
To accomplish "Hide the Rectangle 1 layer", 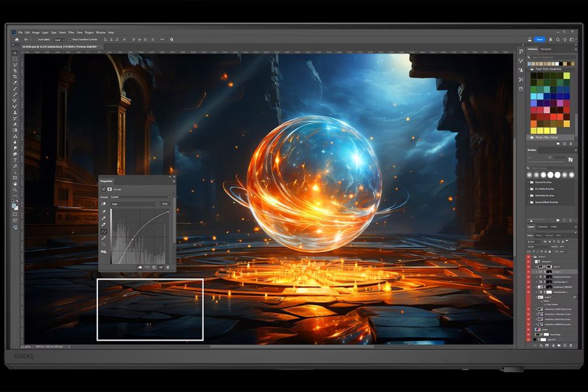I will point(529,262).
